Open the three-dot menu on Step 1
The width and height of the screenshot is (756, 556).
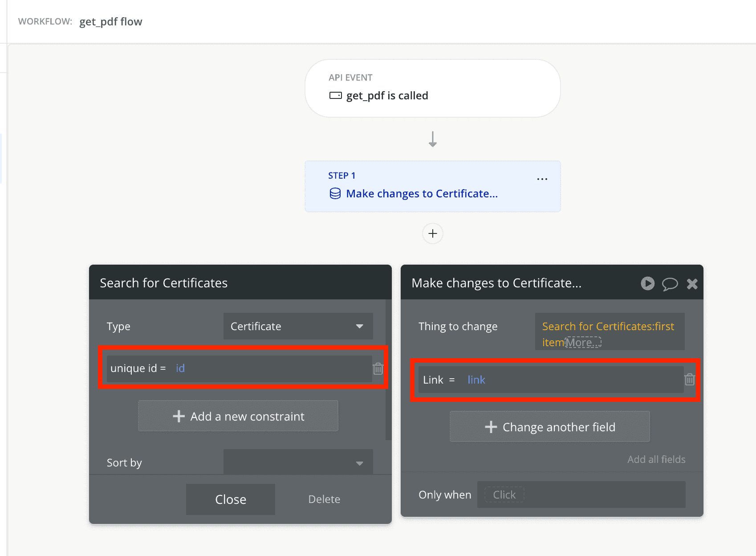[x=542, y=179]
